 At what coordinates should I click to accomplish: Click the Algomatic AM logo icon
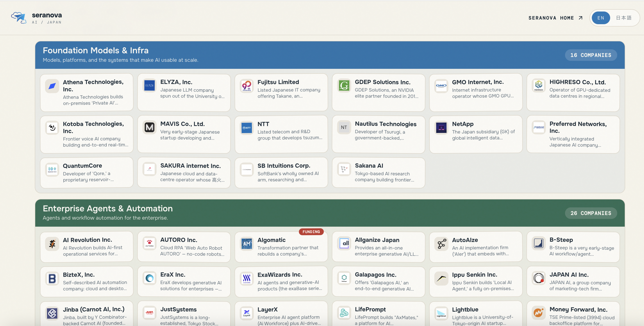247,244
